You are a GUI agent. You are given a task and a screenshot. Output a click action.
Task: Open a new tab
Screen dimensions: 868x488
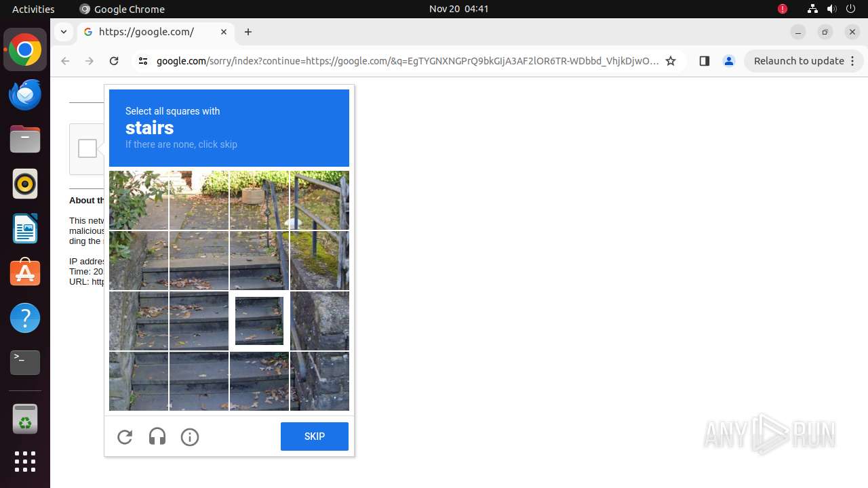pos(248,32)
